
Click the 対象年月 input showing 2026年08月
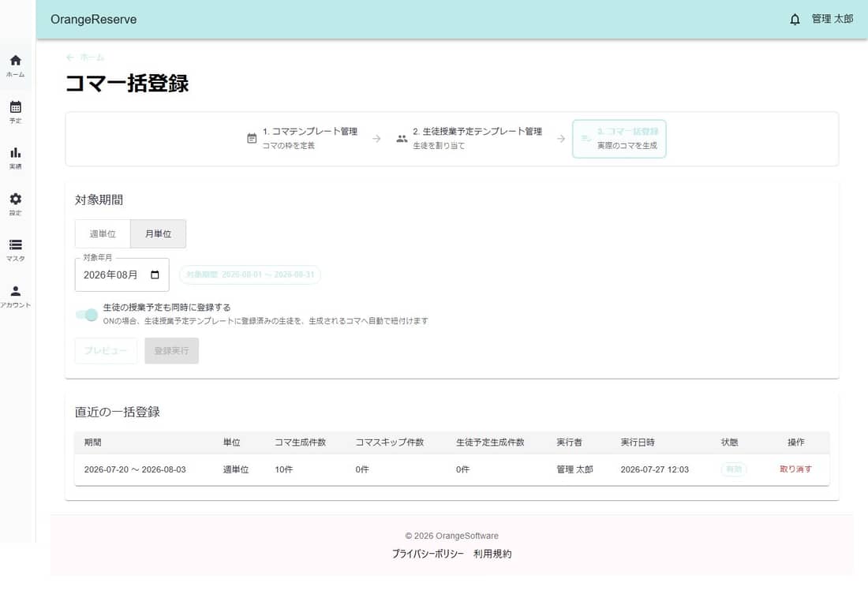[122, 274]
